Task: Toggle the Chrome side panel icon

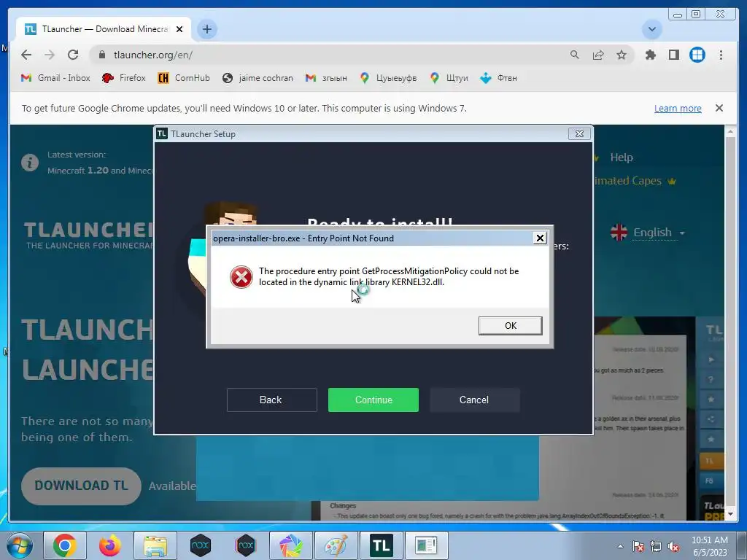Action: pos(673,55)
